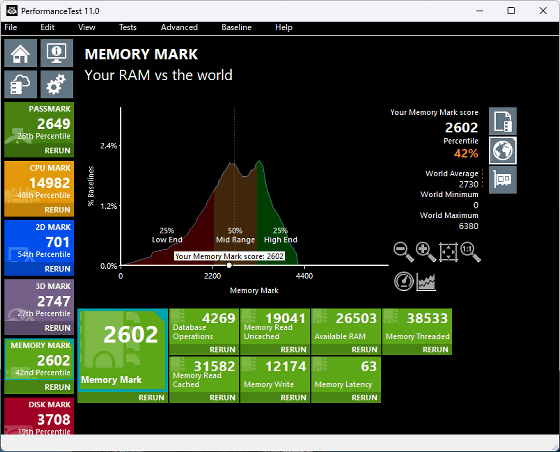
Task: Select the 2D Mark 701 tile
Action: point(39,242)
